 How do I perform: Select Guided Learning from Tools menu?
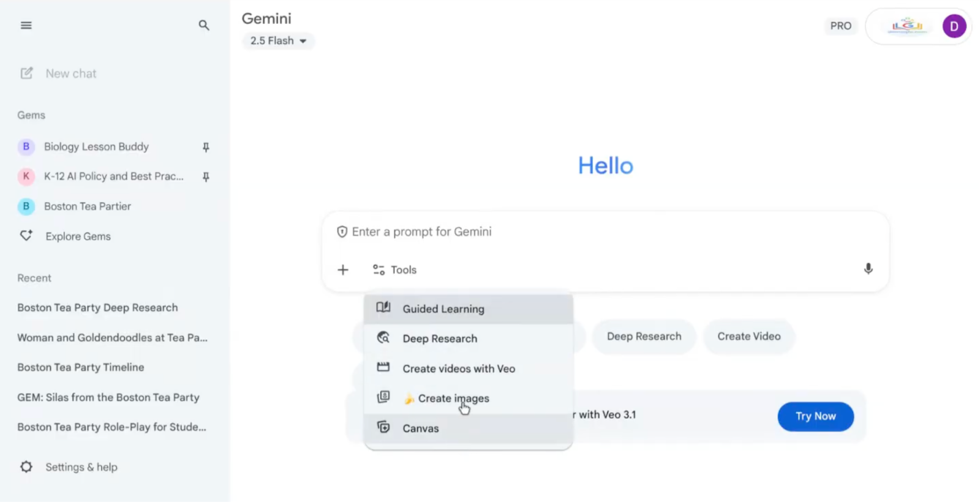click(x=443, y=309)
